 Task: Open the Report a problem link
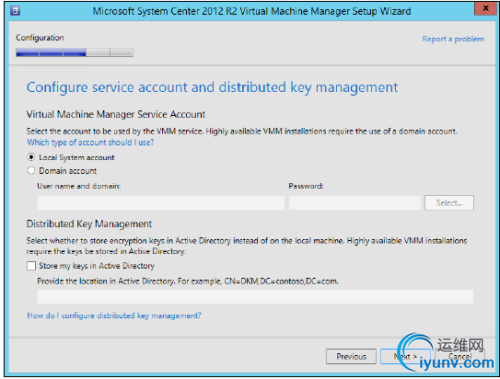[453, 39]
